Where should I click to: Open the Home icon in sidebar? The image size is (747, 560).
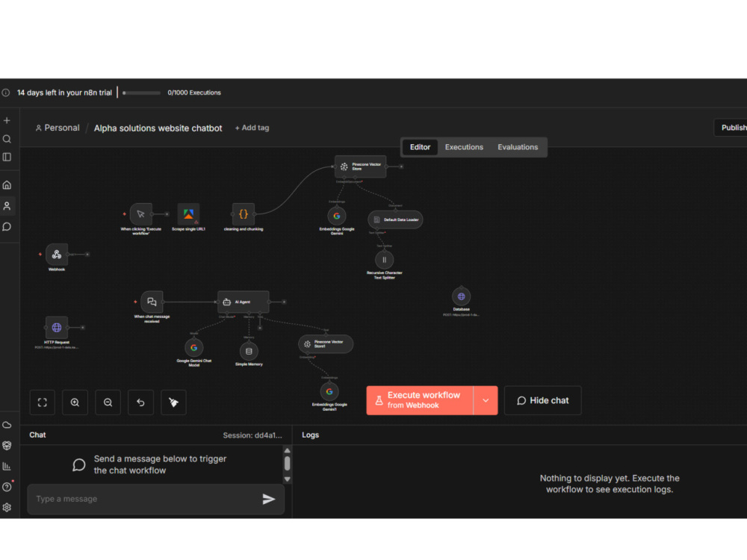click(x=7, y=185)
